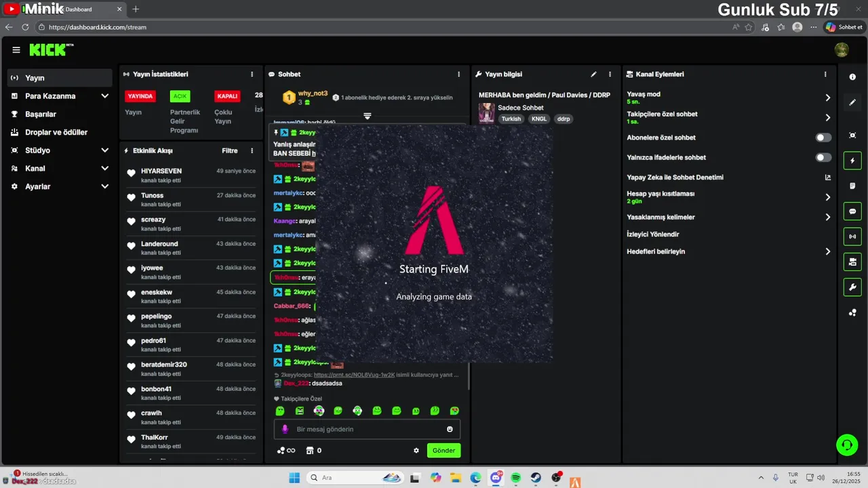The height and width of the screenshot is (488, 868).
Task: Open the Kick hamburger sidebar menu
Action: point(16,50)
